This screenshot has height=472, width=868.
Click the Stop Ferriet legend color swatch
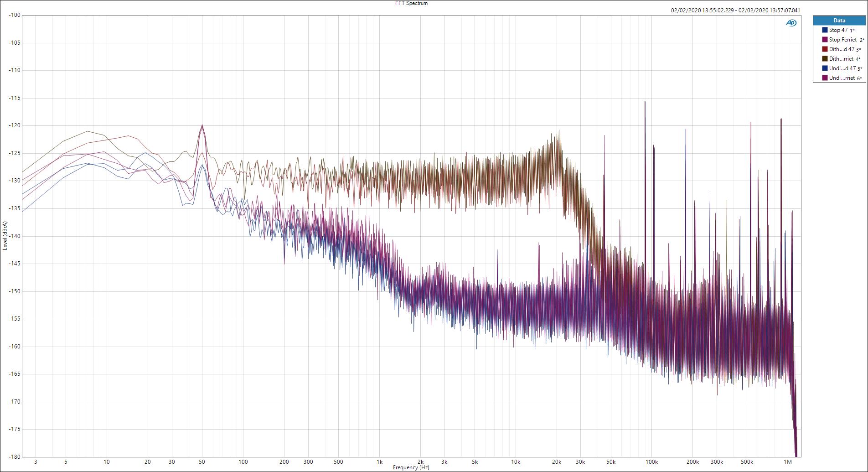coord(825,40)
